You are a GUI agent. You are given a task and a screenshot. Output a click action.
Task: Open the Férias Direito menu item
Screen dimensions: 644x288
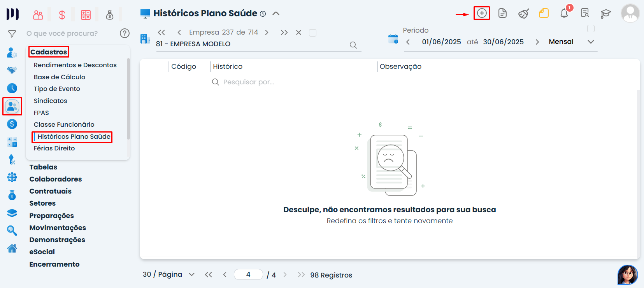pyautogui.click(x=54, y=148)
